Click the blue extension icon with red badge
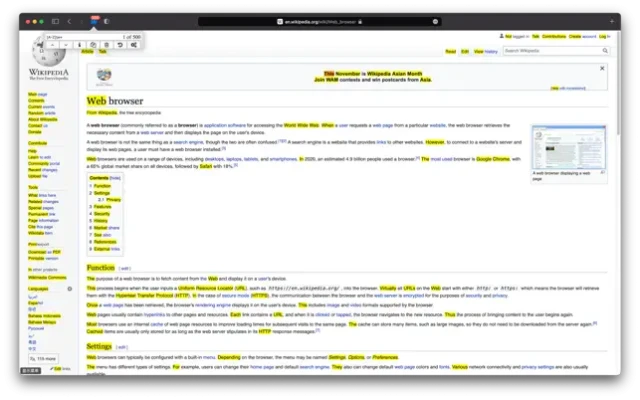640x400 pixels. click(x=94, y=21)
